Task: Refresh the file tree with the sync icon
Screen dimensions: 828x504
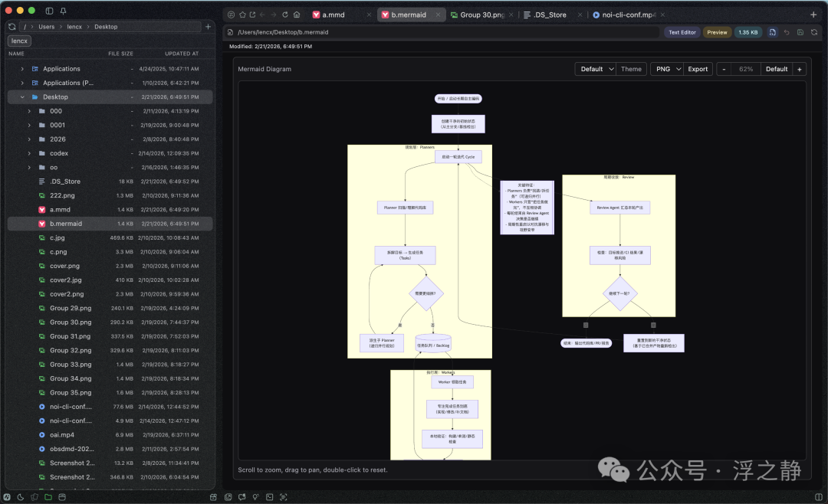Action: tap(11, 26)
